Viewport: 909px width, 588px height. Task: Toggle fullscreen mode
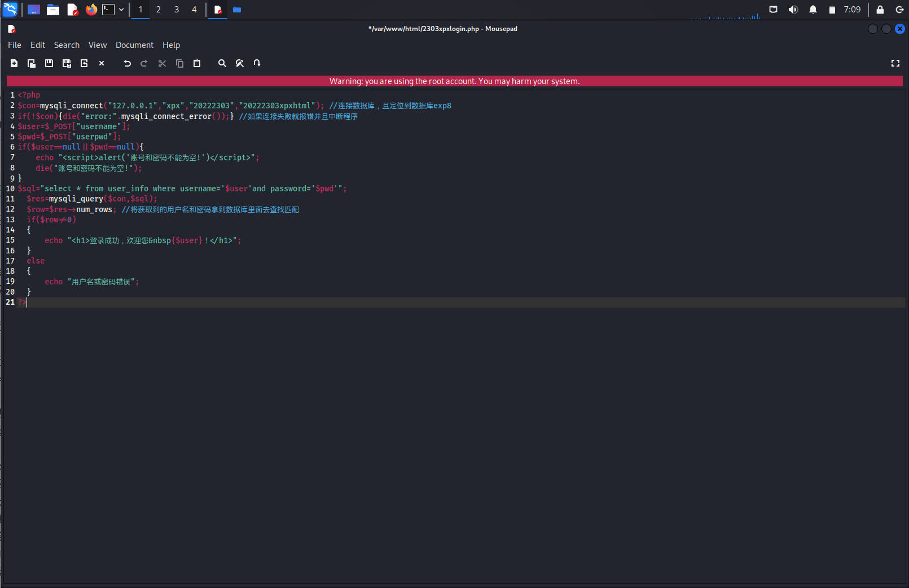pyautogui.click(x=895, y=63)
